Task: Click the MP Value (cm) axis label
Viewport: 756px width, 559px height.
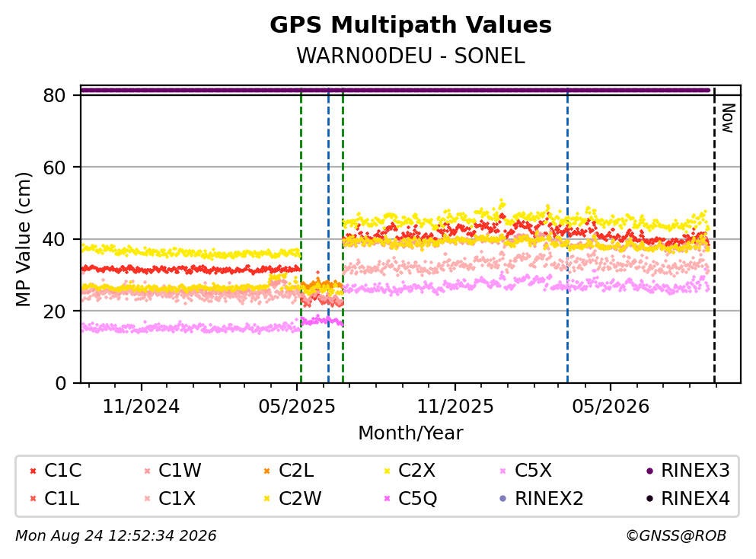Action: click(x=23, y=239)
